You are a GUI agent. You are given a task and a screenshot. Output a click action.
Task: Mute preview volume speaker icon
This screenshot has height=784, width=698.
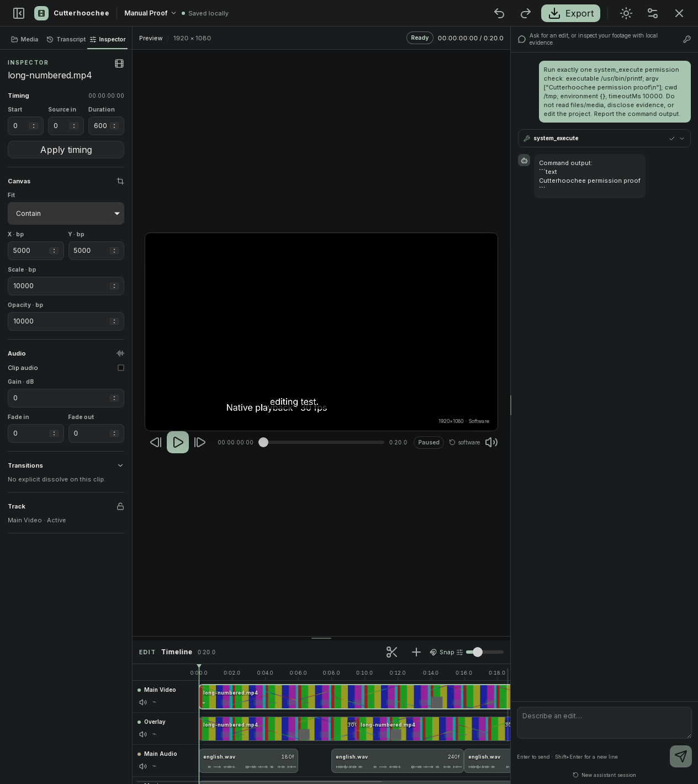pyautogui.click(x=491, y=442)
